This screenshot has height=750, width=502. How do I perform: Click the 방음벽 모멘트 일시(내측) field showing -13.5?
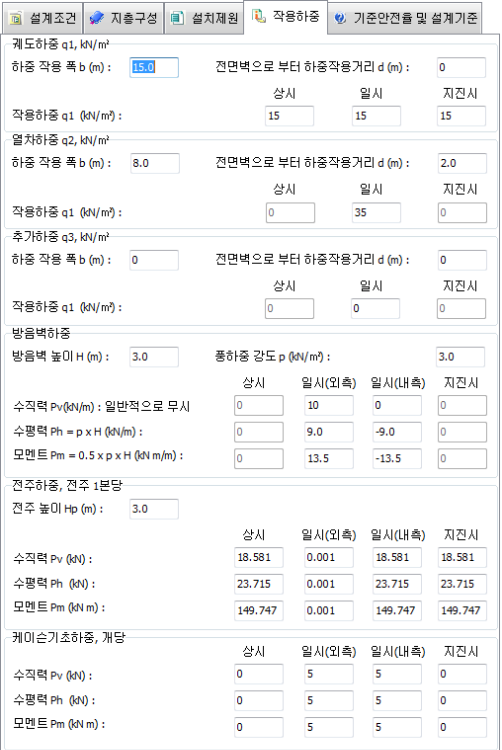(x=397, y=459)
